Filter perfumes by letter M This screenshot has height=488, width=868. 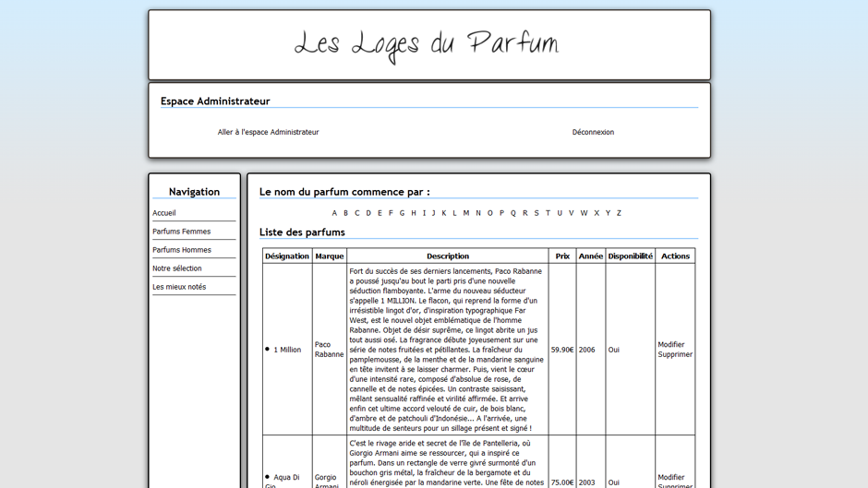(466, 213)
